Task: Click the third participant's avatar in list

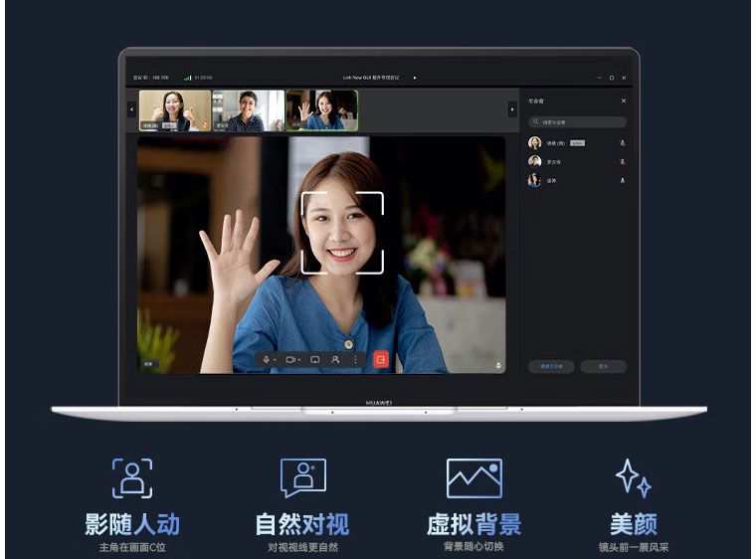Action: pyautogui.click(x=535, y=180)
